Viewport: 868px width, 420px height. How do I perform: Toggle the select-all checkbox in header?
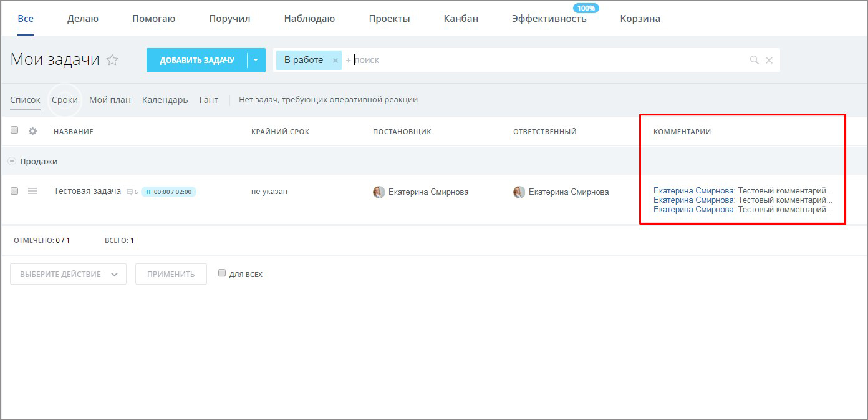(x=14, y=130)
